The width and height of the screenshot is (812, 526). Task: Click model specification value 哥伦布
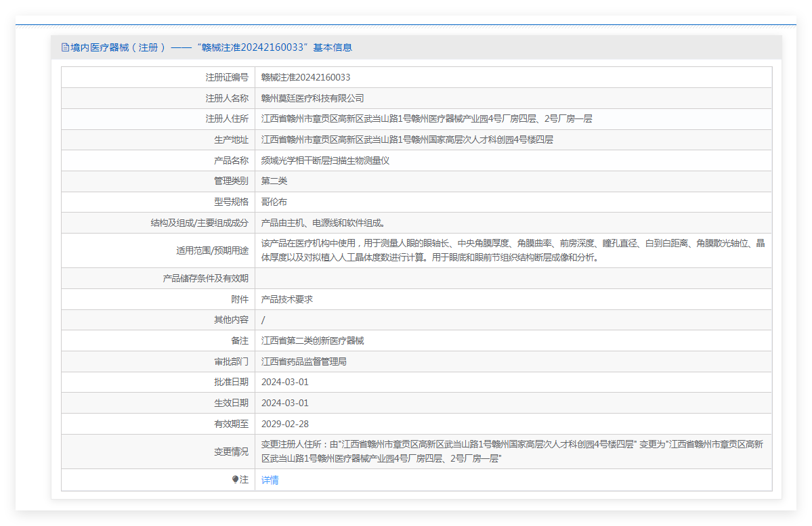click(274, 202)
